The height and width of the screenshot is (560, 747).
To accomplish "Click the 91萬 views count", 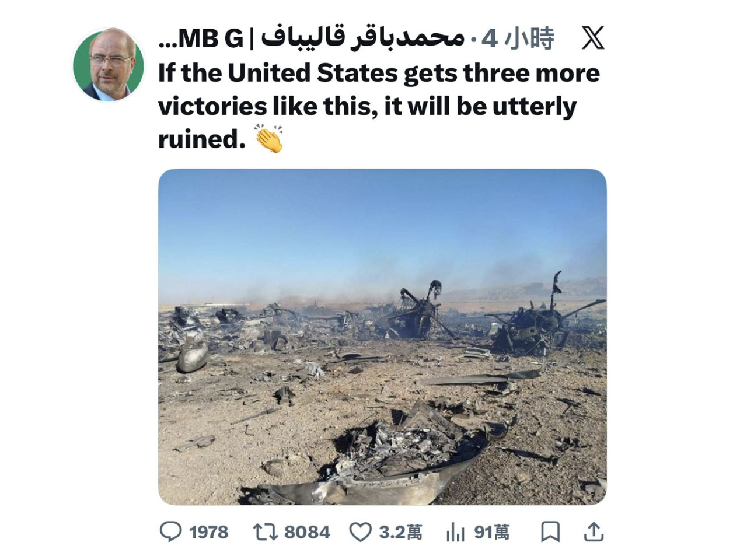I will [x=491, y=532].
